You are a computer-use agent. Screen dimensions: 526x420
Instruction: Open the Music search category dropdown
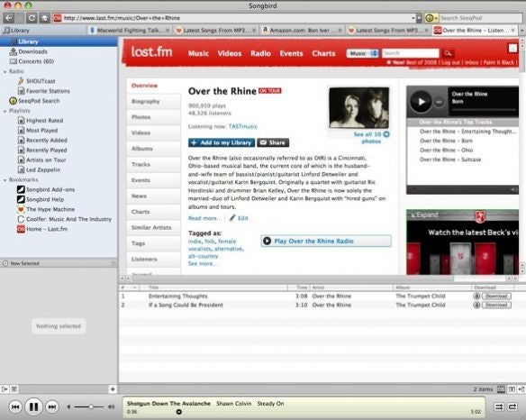(363, 53)
